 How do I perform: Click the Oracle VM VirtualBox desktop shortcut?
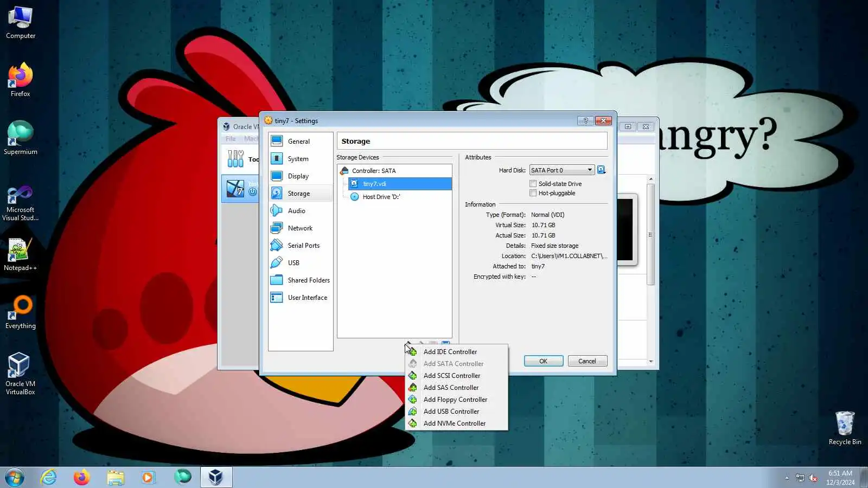pyautogui.click(x=21, y=374)
